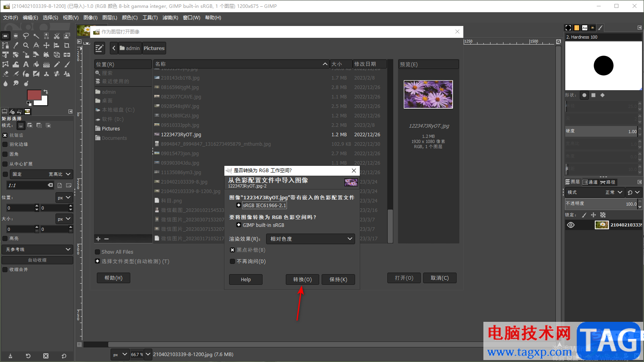Select the Text tool

coord(26,64)
